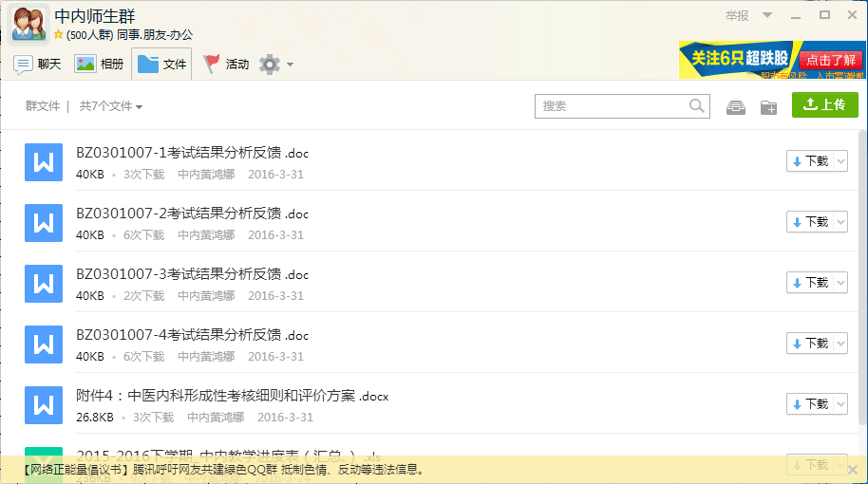Click the settings gear icon
Viewport: 868px width, 484px height.
pyautogui.click(x=270, y=65)
